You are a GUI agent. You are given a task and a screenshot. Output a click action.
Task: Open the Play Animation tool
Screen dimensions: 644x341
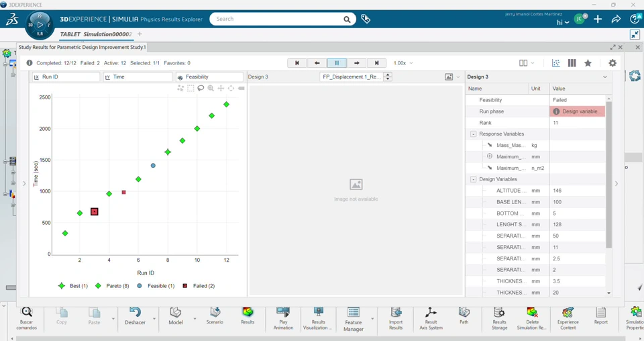283,318
